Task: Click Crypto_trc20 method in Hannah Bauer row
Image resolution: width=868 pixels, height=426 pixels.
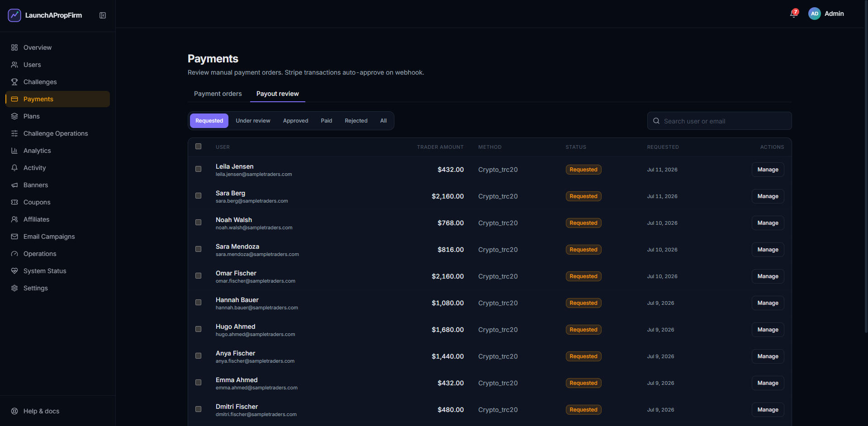Action: [x=498, y=303]
